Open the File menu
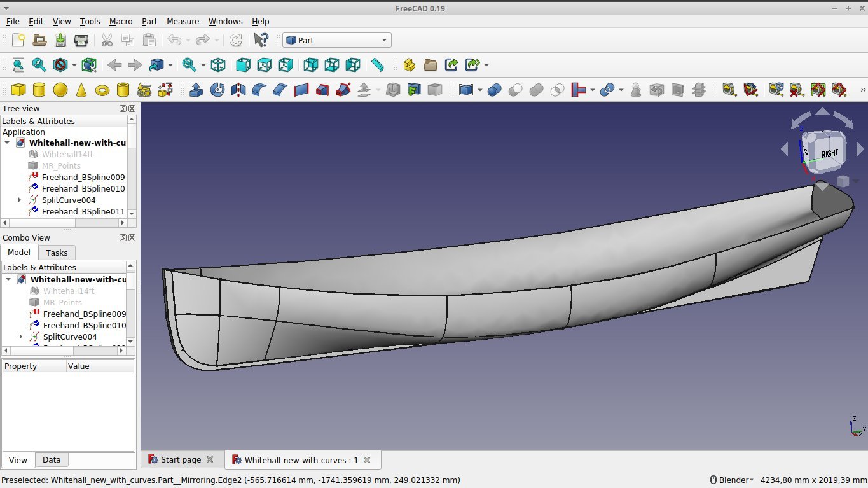868x488 pixels. click(13, 21)
